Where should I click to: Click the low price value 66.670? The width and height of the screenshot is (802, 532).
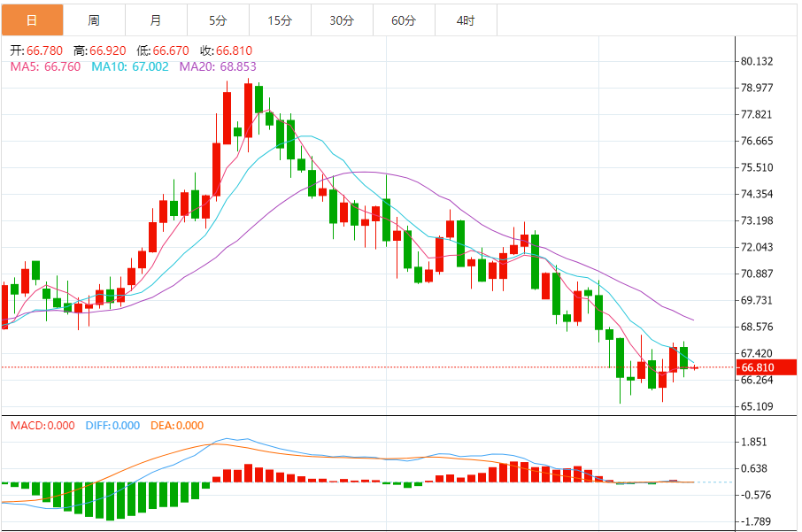pos(171,50)
